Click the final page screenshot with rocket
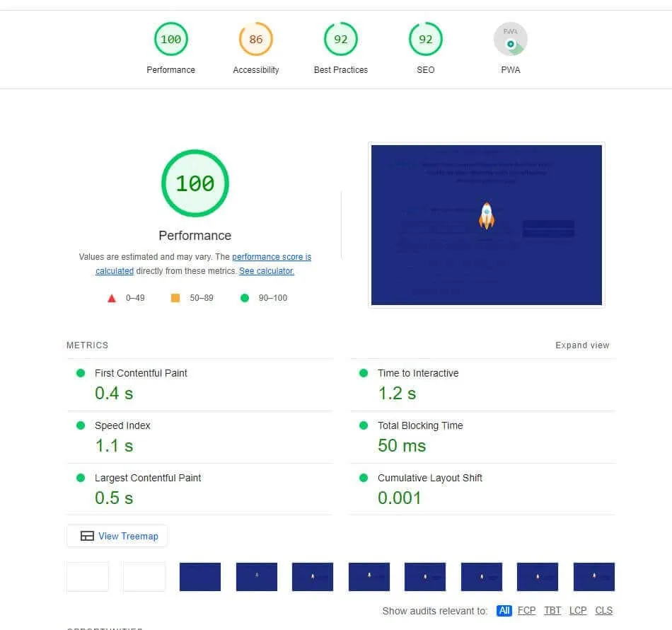The image size is (672, 630). [x=487, y=224]
